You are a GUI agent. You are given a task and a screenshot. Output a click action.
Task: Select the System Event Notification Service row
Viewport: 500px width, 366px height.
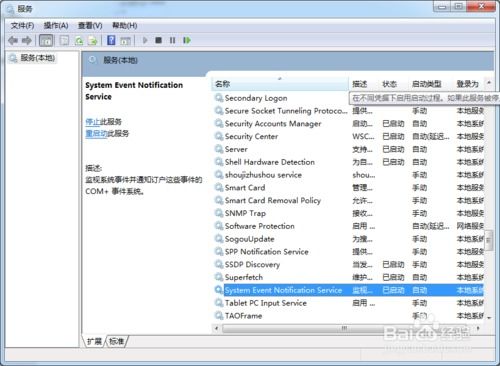pyautogui.click(x=348, y=290)
